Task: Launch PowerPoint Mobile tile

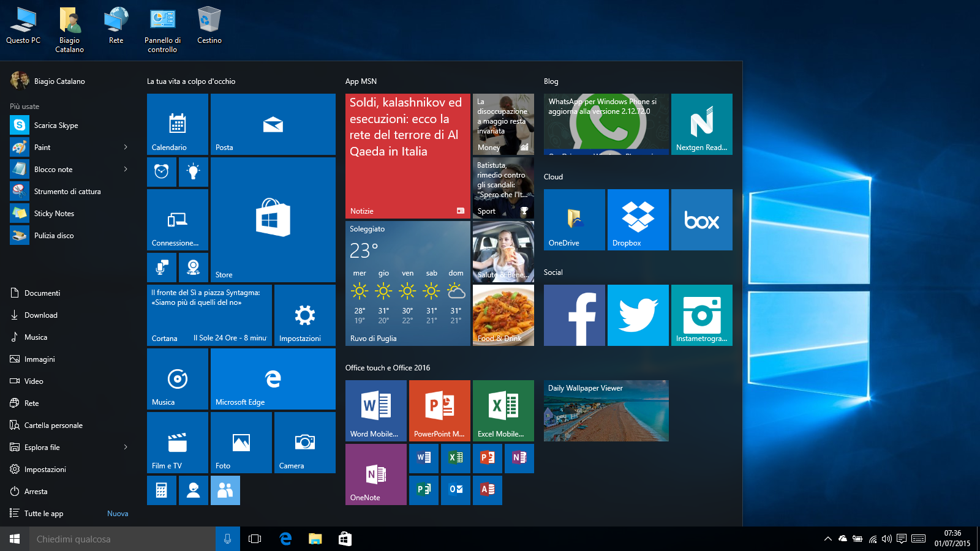Action: [440, 411]
